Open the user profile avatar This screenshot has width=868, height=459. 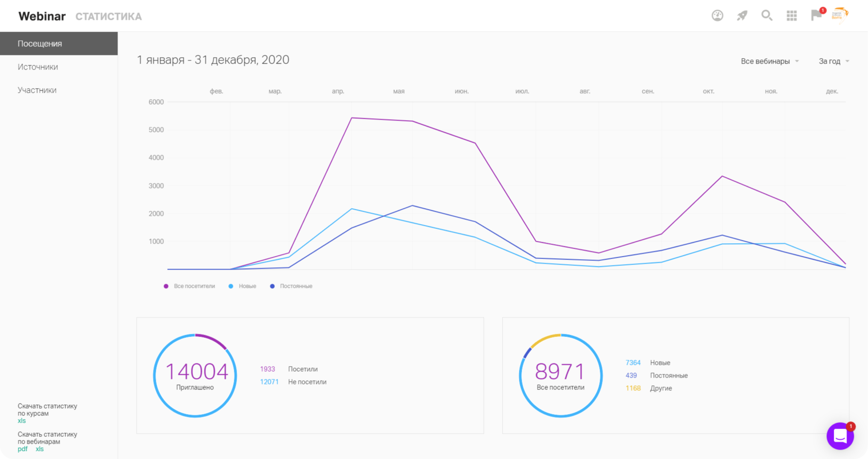click(x=840, y=14)
